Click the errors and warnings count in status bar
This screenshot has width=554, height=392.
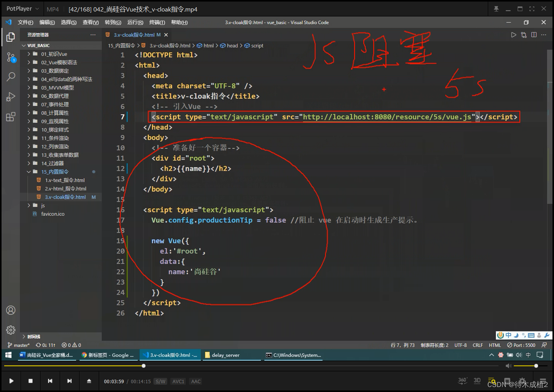point(72,345)
